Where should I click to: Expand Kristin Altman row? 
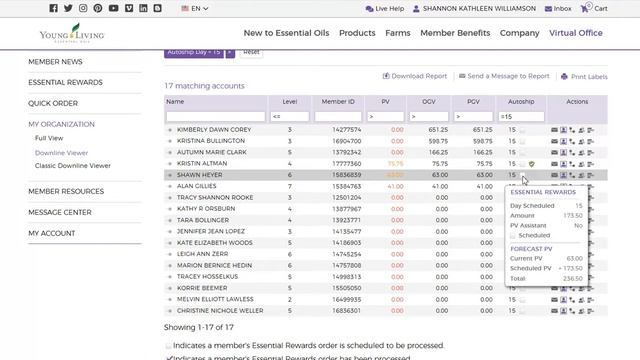point(170,164)
